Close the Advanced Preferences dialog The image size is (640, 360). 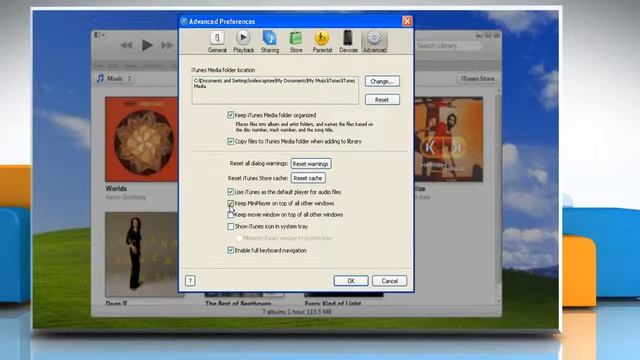407,21
